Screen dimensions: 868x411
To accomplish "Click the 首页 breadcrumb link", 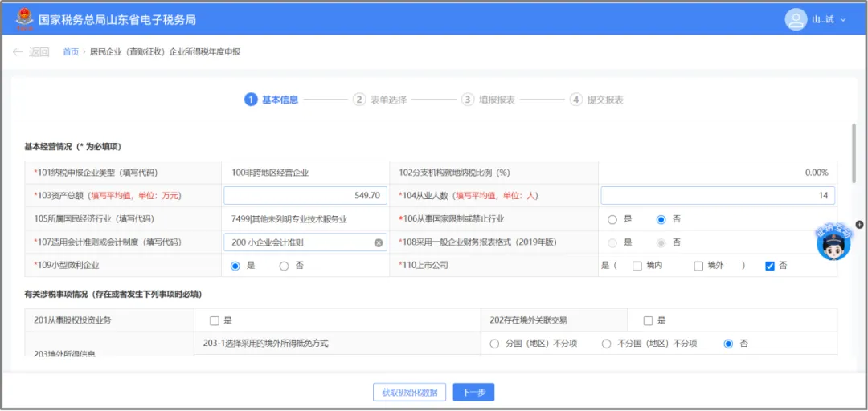I will coord(71,52).
